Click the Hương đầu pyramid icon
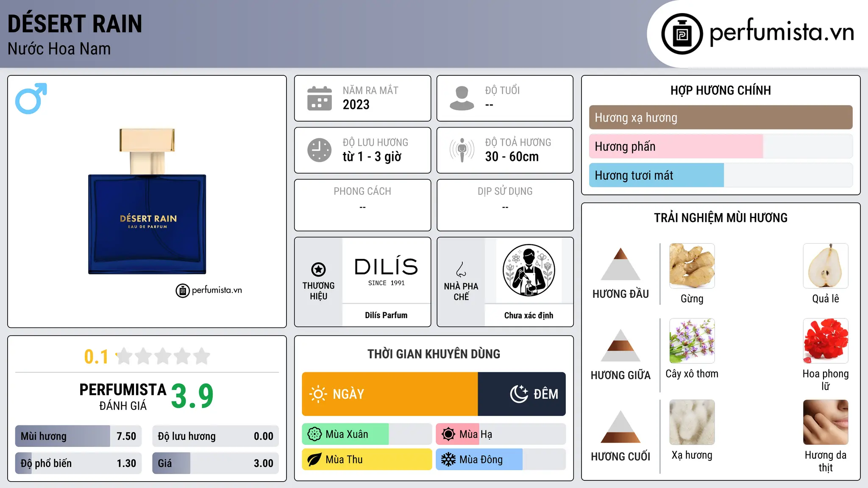868x488 pixels. coord(620,264)
